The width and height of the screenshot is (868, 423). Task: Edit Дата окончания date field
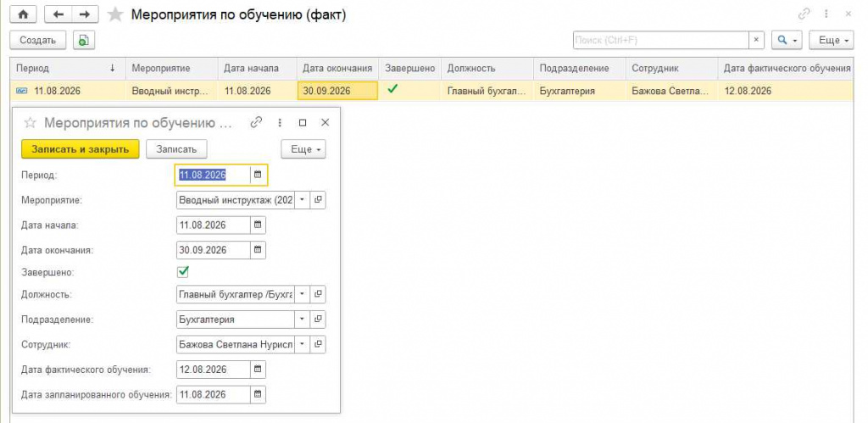213,250
